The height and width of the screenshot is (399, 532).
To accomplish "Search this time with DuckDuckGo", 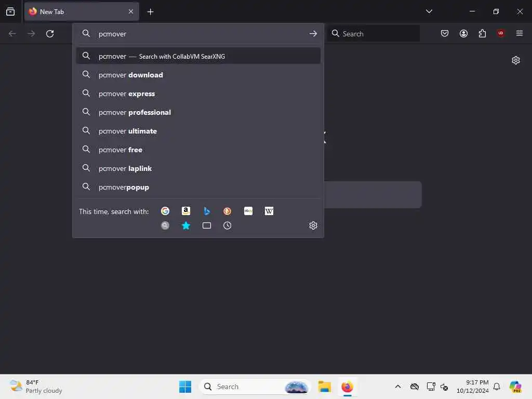I will (228, 211).
